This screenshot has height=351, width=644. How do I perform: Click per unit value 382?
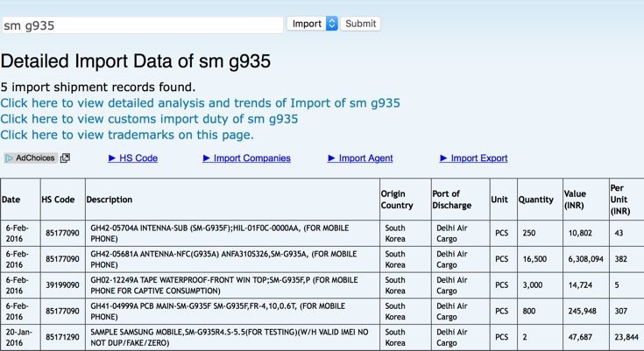click(x=621, y=259)
